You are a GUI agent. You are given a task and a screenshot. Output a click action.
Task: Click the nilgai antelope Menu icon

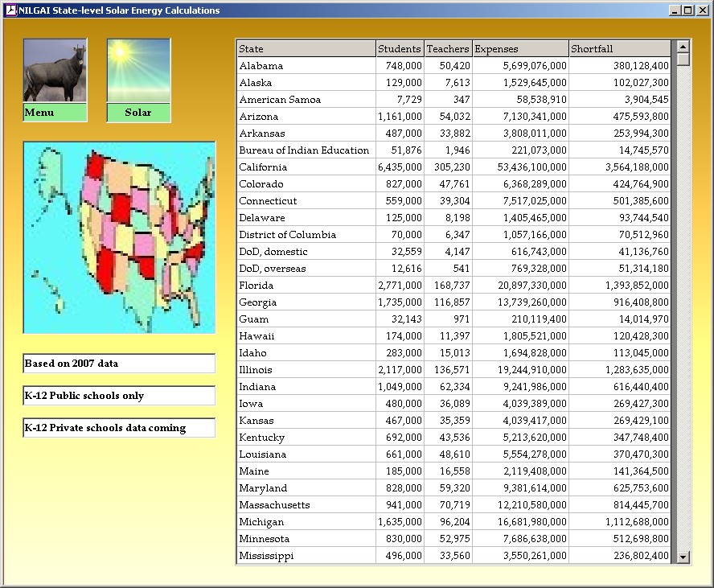point(55,71)
